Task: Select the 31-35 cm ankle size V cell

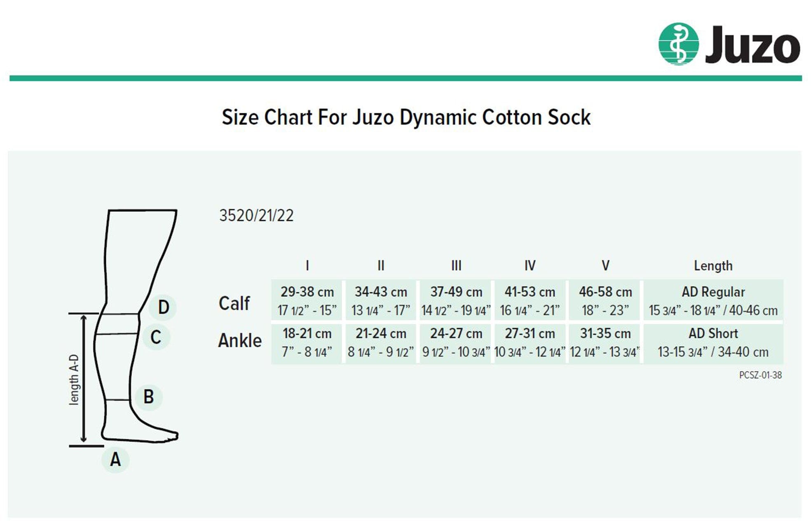Action: click(x=605, y=343)
